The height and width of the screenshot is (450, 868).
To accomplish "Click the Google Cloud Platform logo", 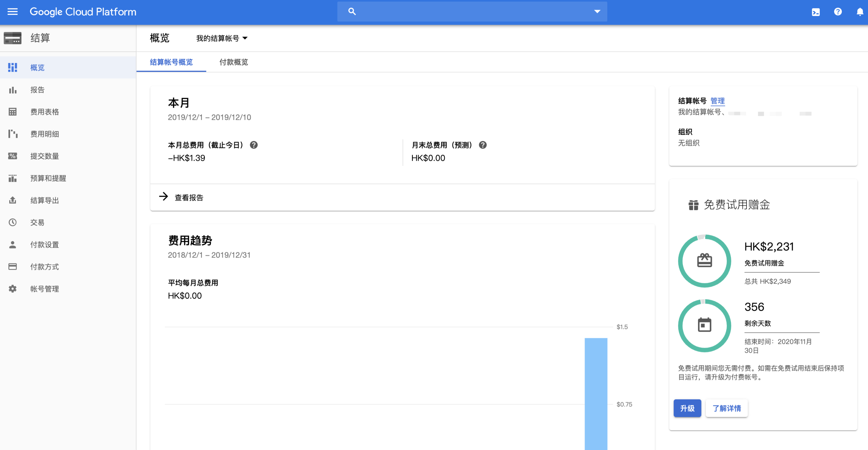I will (x=83, y=12).
